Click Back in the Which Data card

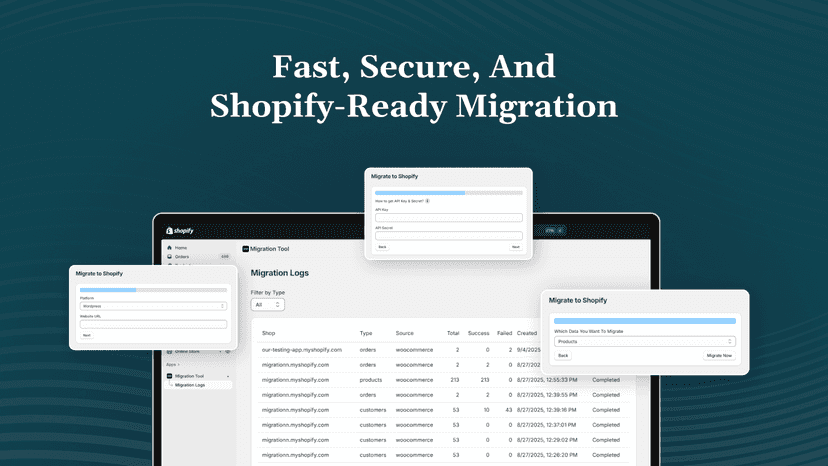tap(563, 356)
